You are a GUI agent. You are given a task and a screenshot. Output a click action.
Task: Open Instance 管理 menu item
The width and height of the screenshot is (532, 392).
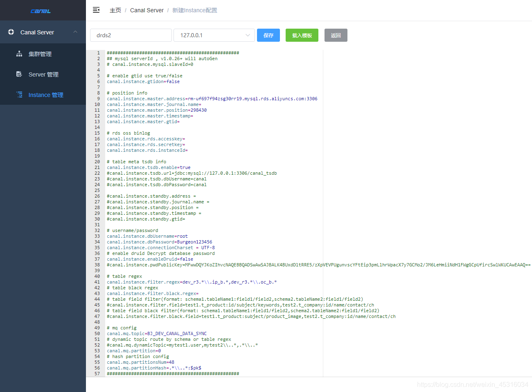(x=43, y=95)
